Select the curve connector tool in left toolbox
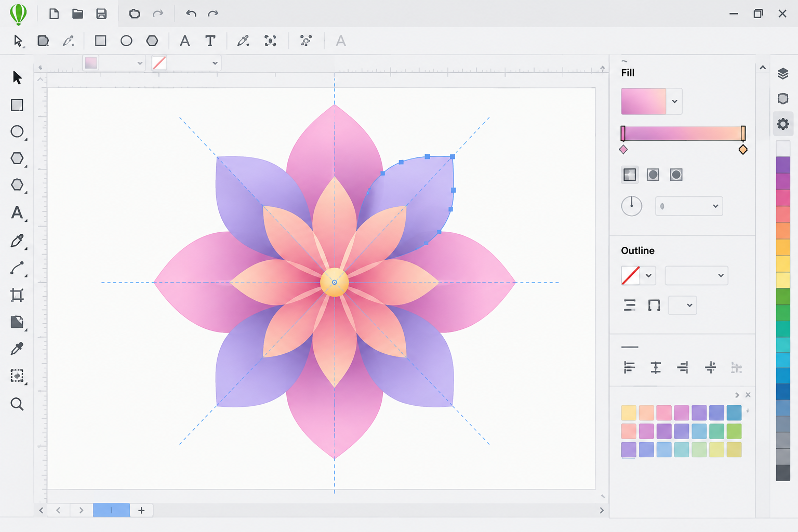 17,268
